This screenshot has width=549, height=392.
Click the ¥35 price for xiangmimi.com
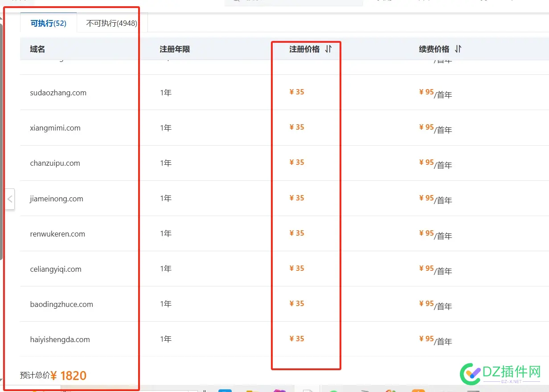coord(297,127)
